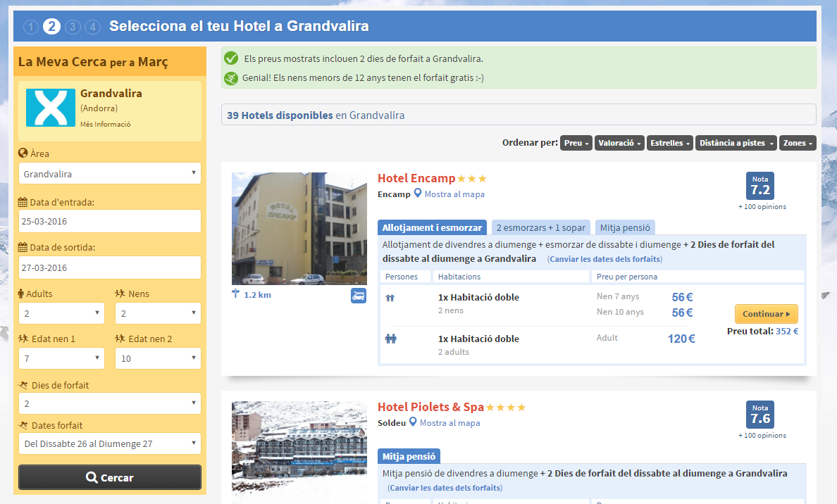Click the two-adults icon in the adults room row
837x504 pixels.
[x=391, y=339]
